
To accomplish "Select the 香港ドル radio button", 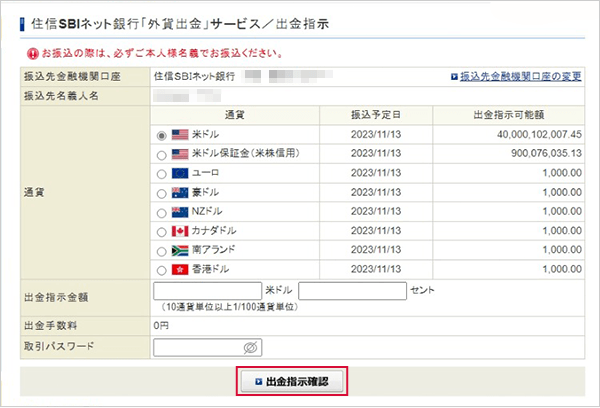I will 162,270.
